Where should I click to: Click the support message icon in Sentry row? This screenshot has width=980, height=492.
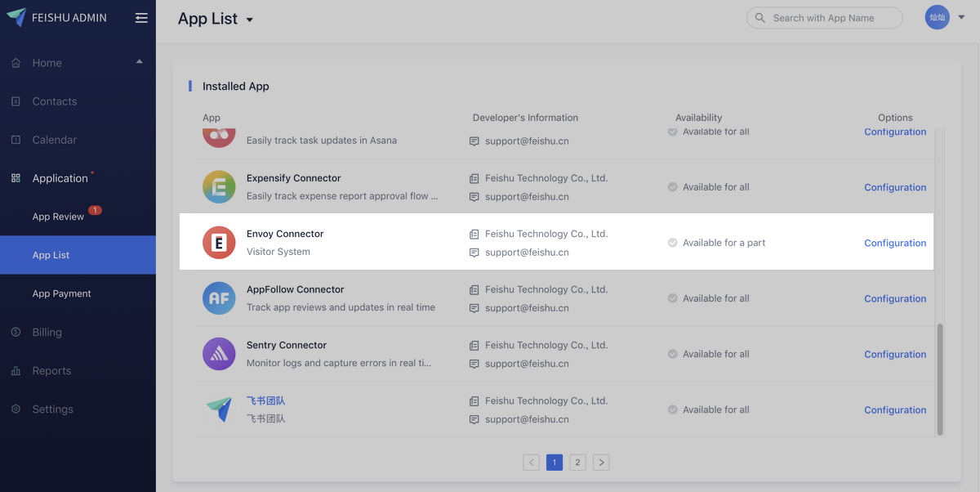click(474, 364)
